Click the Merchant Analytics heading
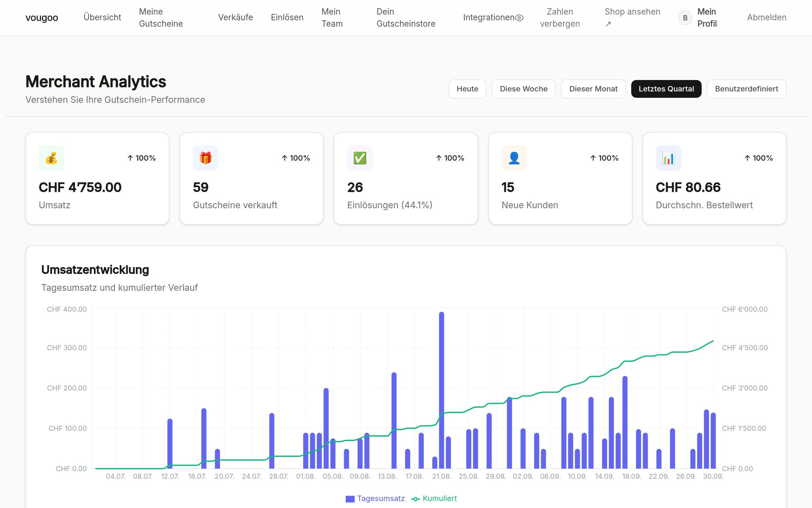This screenshot has width=812, height=508. 95,82
